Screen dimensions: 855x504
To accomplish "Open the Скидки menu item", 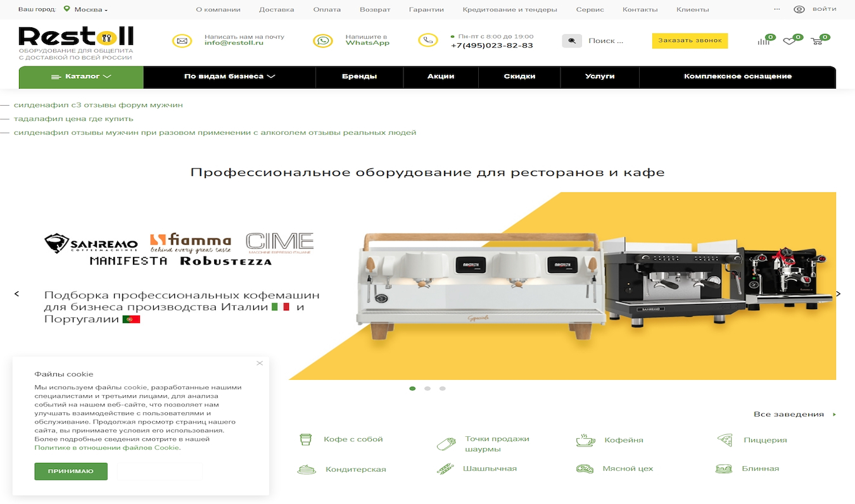I will click(519, 77).
